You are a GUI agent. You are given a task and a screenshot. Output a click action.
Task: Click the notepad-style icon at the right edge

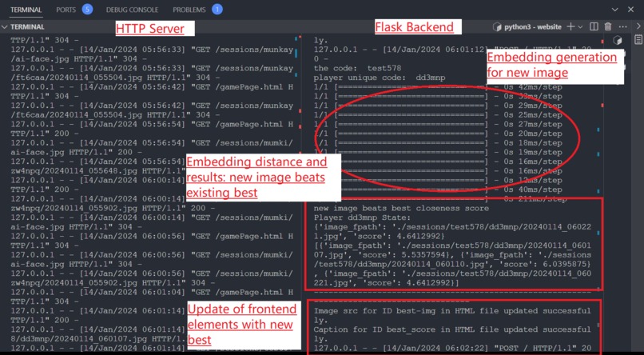point(638,39)
